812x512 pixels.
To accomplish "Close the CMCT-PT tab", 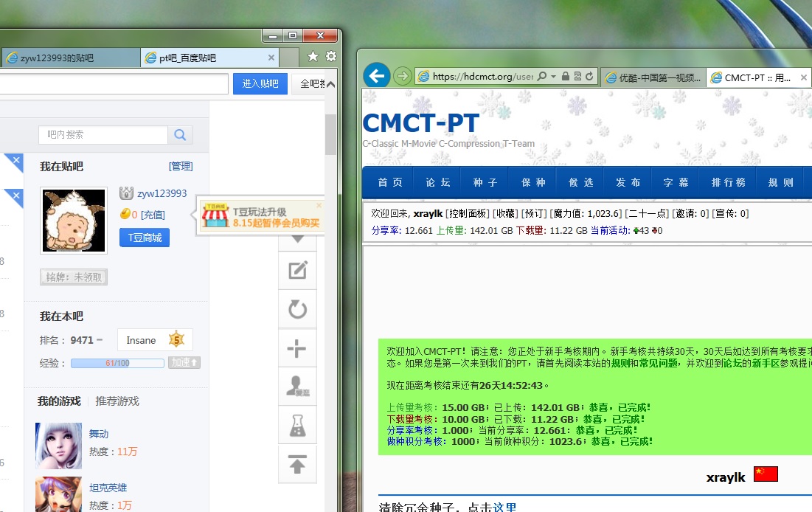I will tap(804, 77).
